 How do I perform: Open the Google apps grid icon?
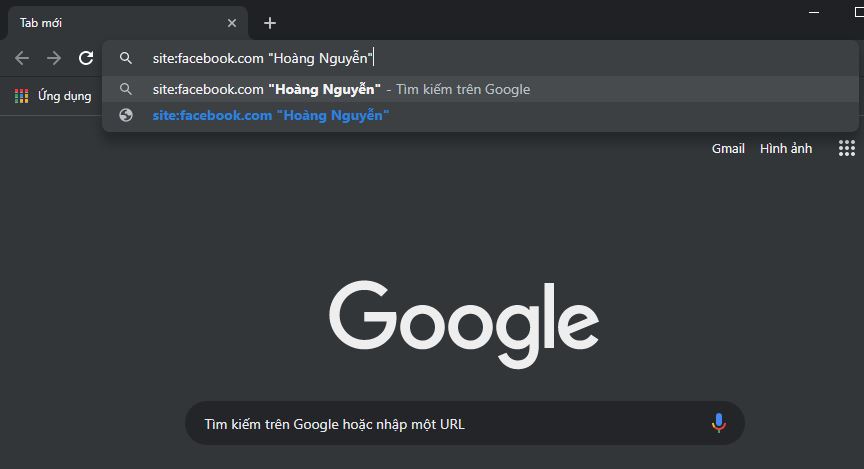[847, 148]
